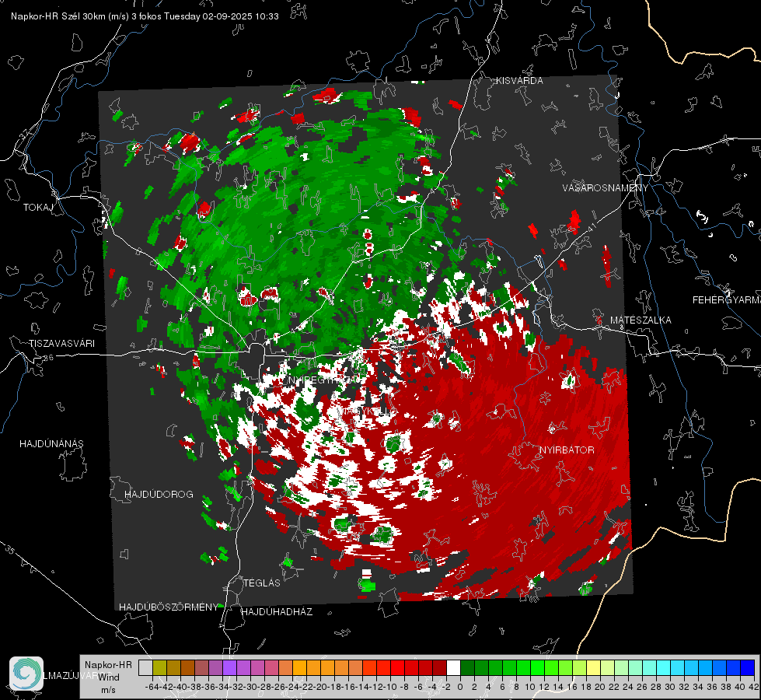This screenshot has height=700, width=761.
Task: Click the KISVÁRDA city label
Action: pyautogui.click(x=519, y=81)
